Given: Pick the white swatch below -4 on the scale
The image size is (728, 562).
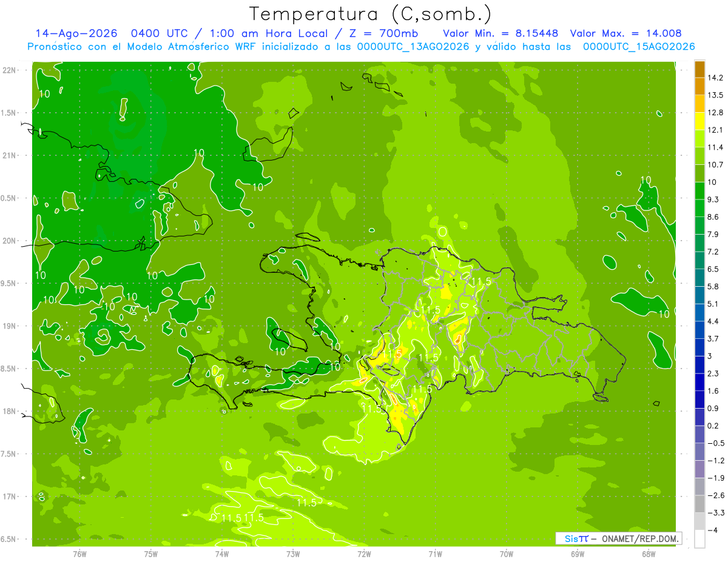Looking at the screenshot, I should click(699, 538).
